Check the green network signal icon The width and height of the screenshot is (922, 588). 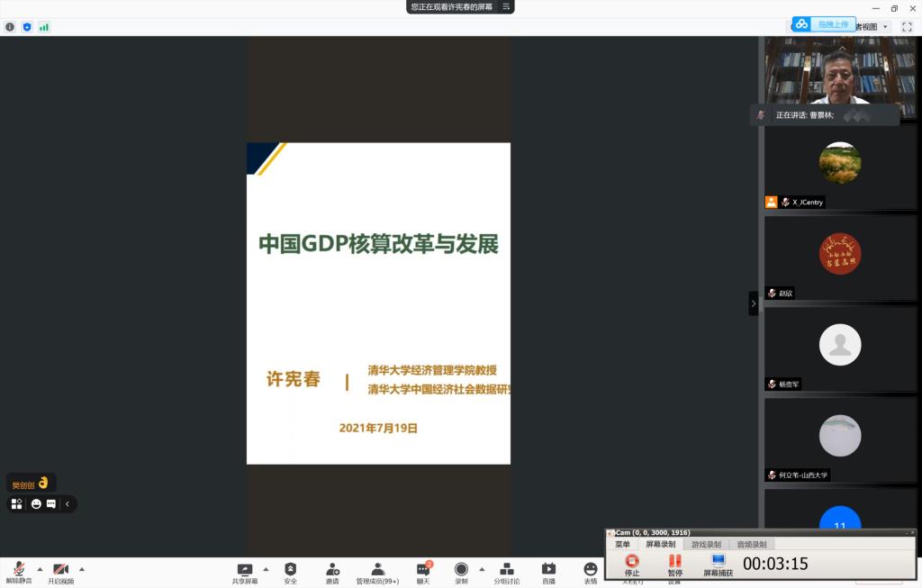click(x=44, y=27)
